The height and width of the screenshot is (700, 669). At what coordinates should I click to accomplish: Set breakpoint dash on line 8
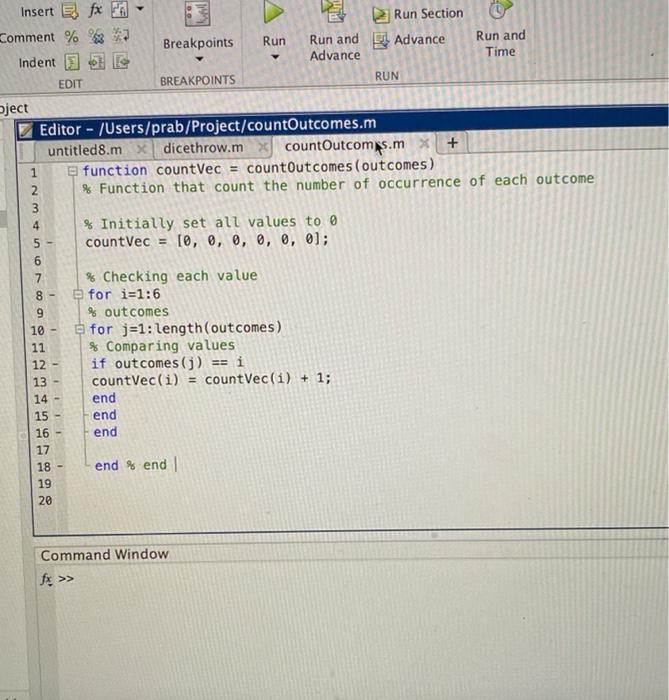click(x=52, y=295)
